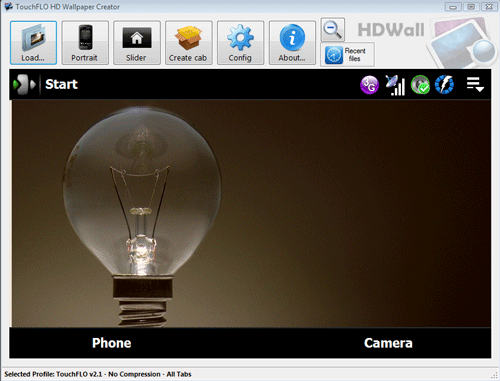Open Config gear settings

click(x=240, y=43)
